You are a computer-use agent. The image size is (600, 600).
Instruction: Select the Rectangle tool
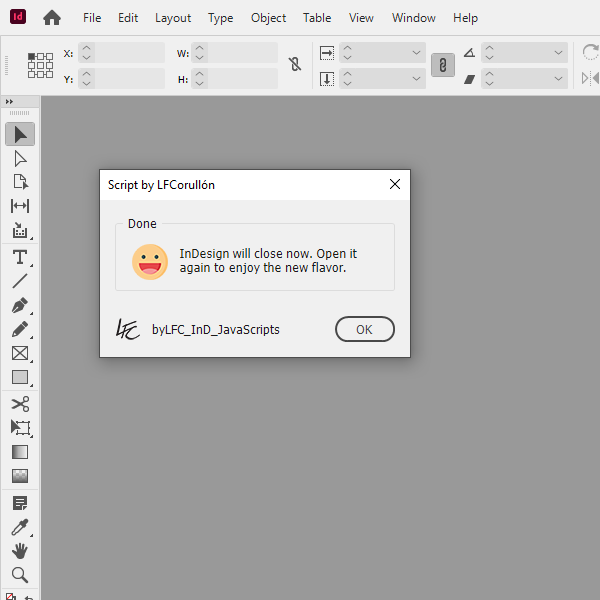coord(20,377)
